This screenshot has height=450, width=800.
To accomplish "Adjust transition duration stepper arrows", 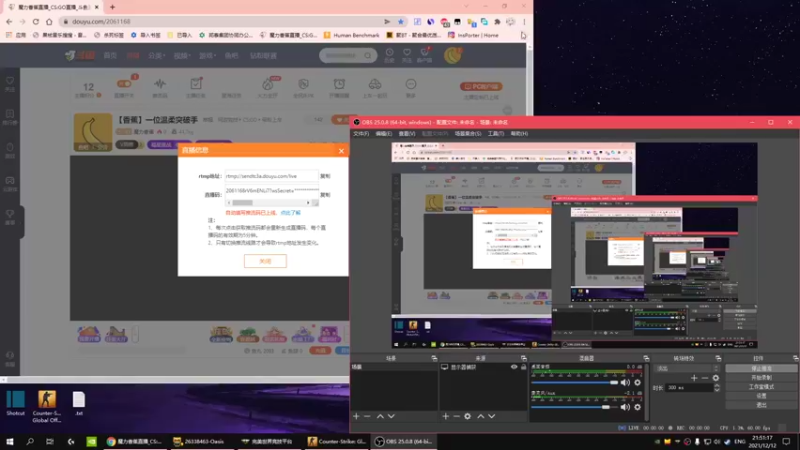I will [x=717, y=388].
